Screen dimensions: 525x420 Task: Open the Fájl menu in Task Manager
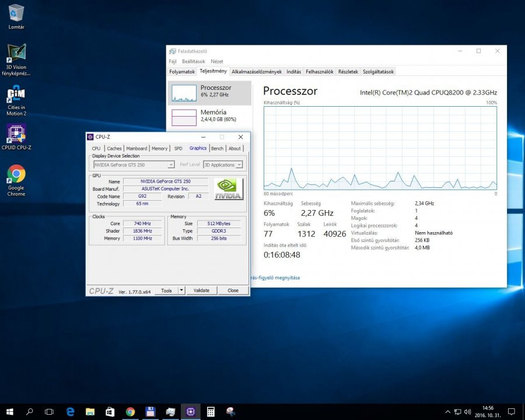[x=173, y=61]
